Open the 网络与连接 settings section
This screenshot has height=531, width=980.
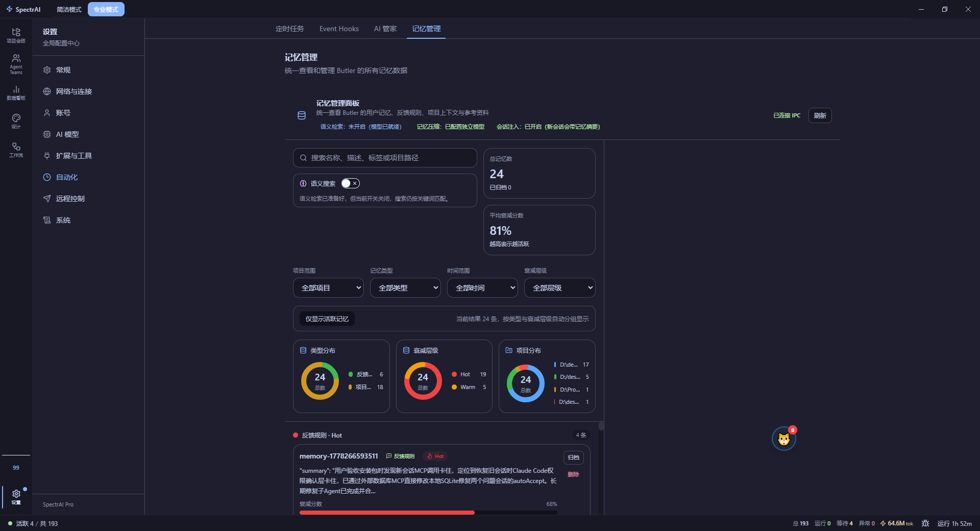88,91
